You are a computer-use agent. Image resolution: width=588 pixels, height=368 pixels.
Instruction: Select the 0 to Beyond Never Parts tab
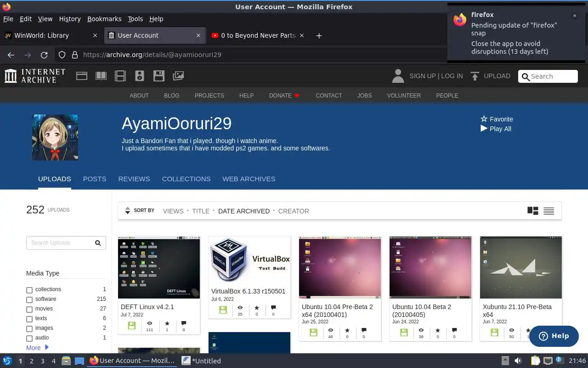[258, 35]
